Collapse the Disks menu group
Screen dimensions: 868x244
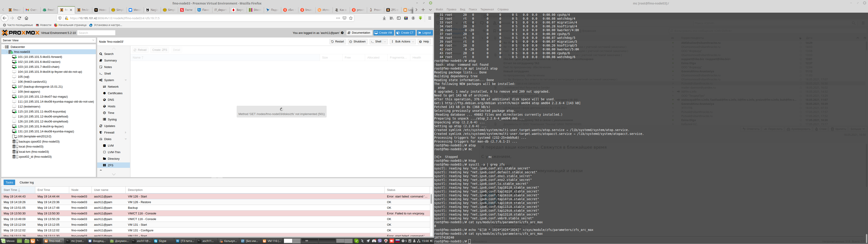126,139
